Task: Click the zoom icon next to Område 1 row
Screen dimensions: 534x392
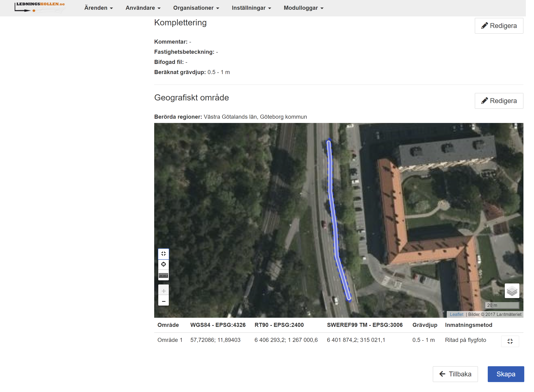Action: pos(510,341)
